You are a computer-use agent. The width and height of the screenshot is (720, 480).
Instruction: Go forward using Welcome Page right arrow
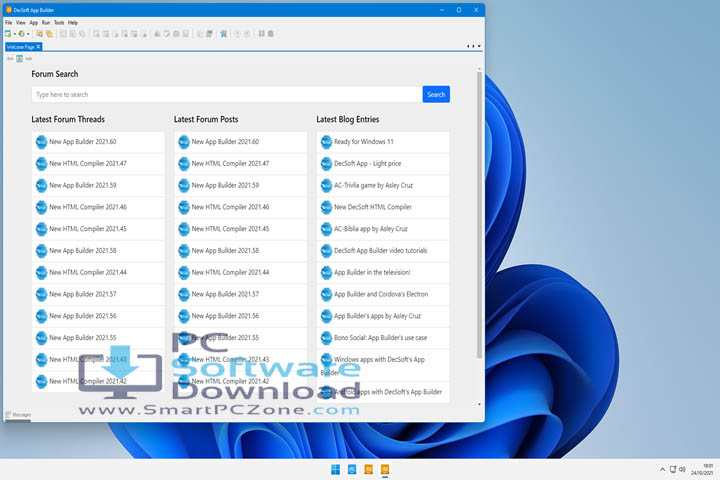tap(29, 59)
